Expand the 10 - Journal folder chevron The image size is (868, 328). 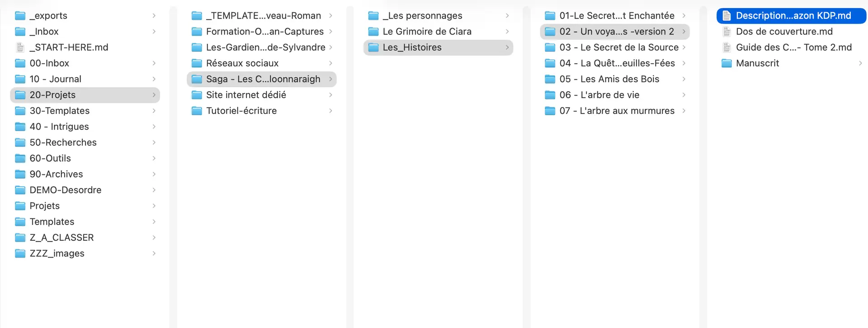tap(154, 79)
